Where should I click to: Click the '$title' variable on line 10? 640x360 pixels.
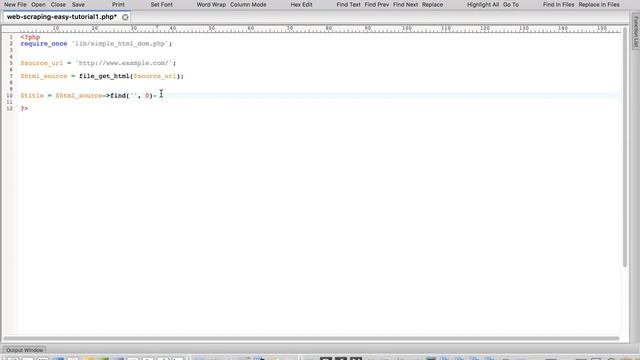32,96
